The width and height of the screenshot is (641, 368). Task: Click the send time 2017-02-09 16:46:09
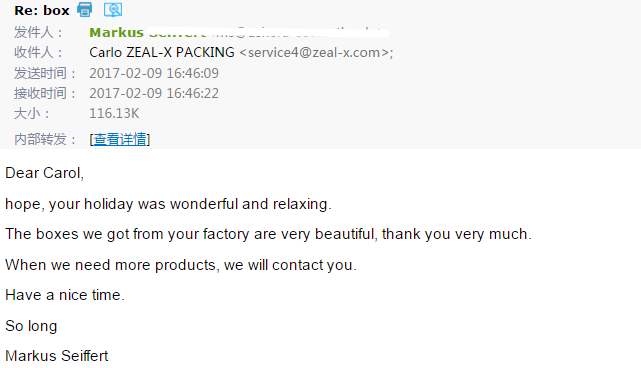click(x=154, y=73)
